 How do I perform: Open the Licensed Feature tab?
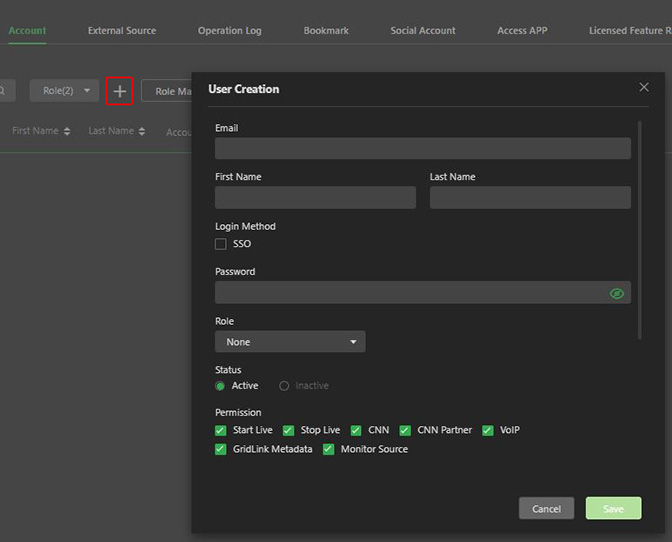click(x=630, y=30)
